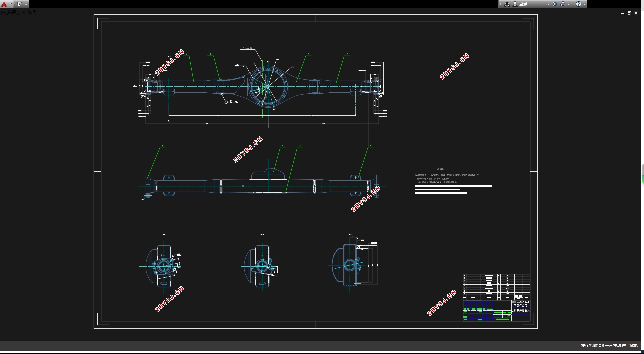This screenshot has width=644, height=354.
Task: Close the drawing window
Action: 636,13
